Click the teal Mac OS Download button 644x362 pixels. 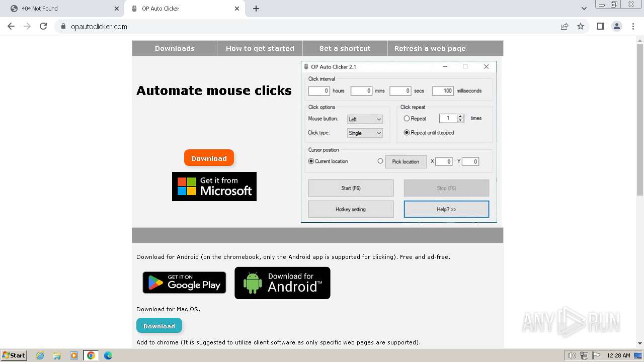[159, 326]
